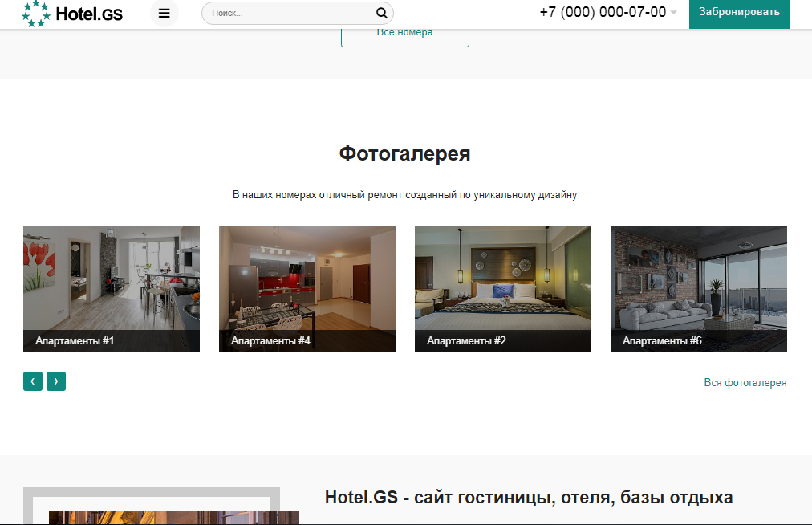Open the hamburger navigation menu
Image resolution: width=812 pixels, height=525 pixels.
pyautogui.click(x=164, y=13)
